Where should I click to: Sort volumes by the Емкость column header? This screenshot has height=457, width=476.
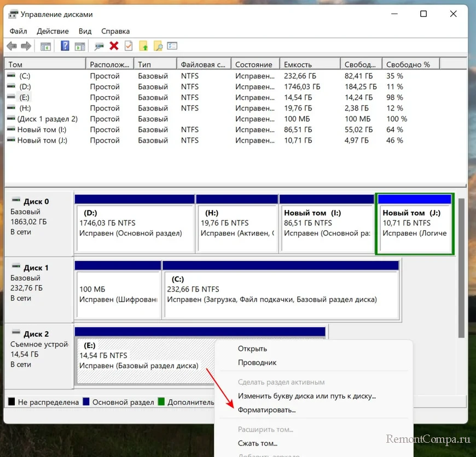(x=309, y=65)
